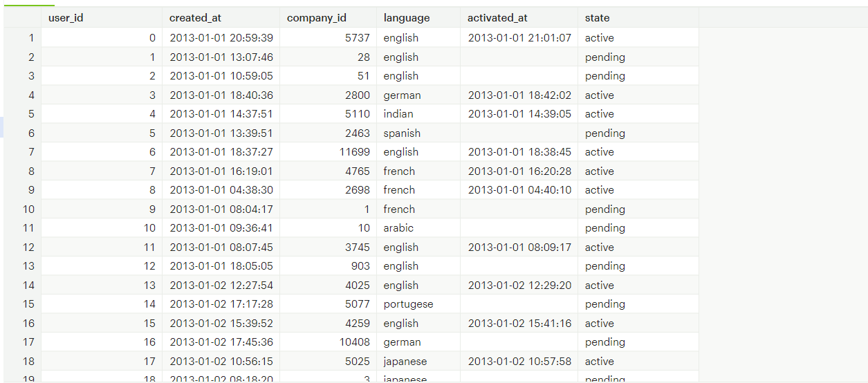The height and width of the screenshot is (383, 868).
Task: Click the user_id column header
Action: click(x=102, y=17)
